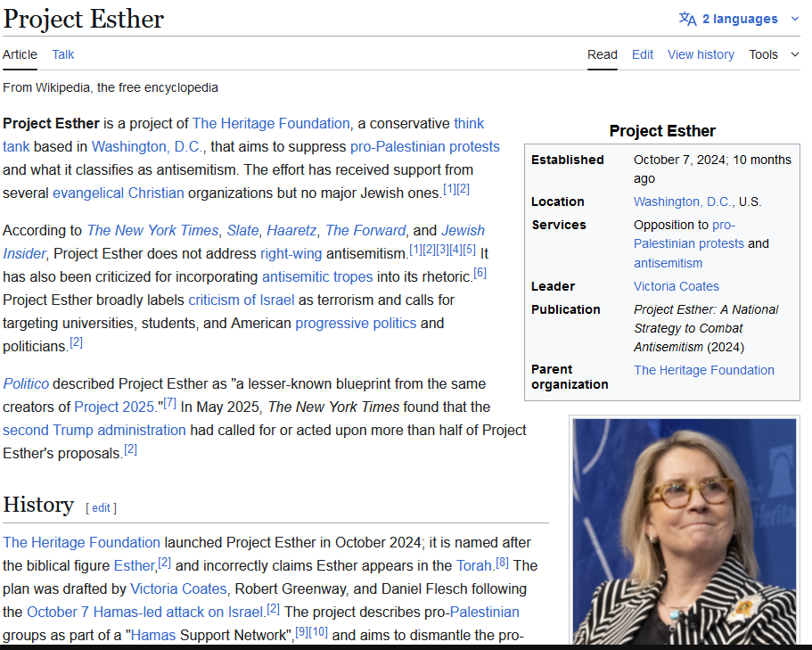Expand the Tools chevron arrow
Image resolution: width=812 pixels, height=650 pixels.
795,54
